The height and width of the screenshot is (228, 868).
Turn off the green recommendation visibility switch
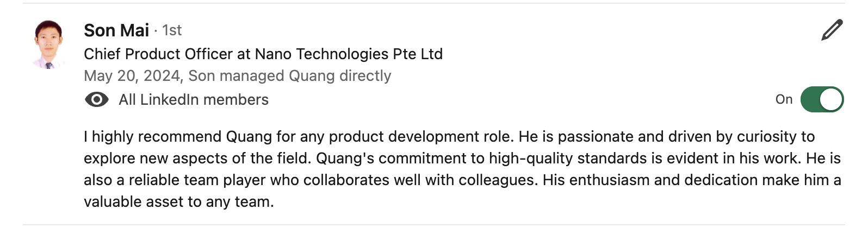click(x=822, y=100)
